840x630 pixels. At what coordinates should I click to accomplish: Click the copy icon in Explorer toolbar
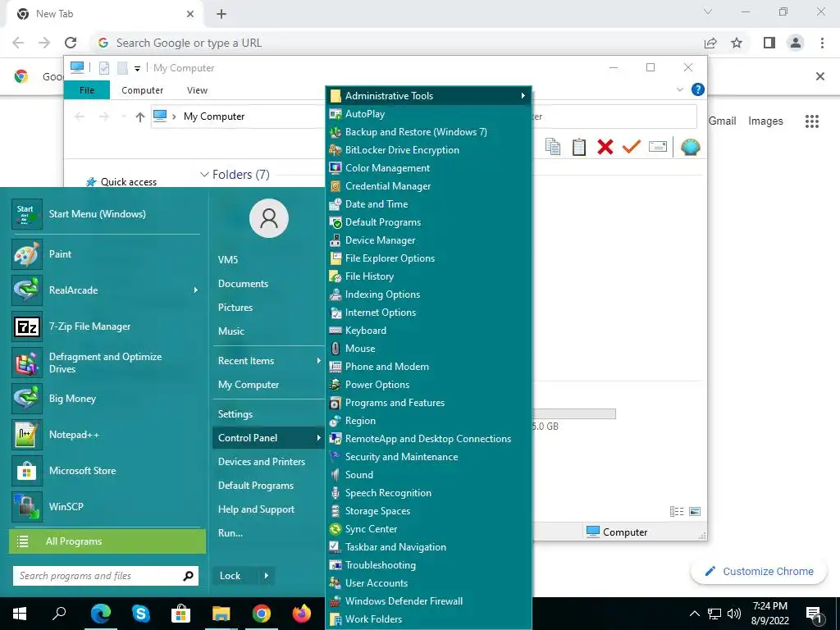553,147
